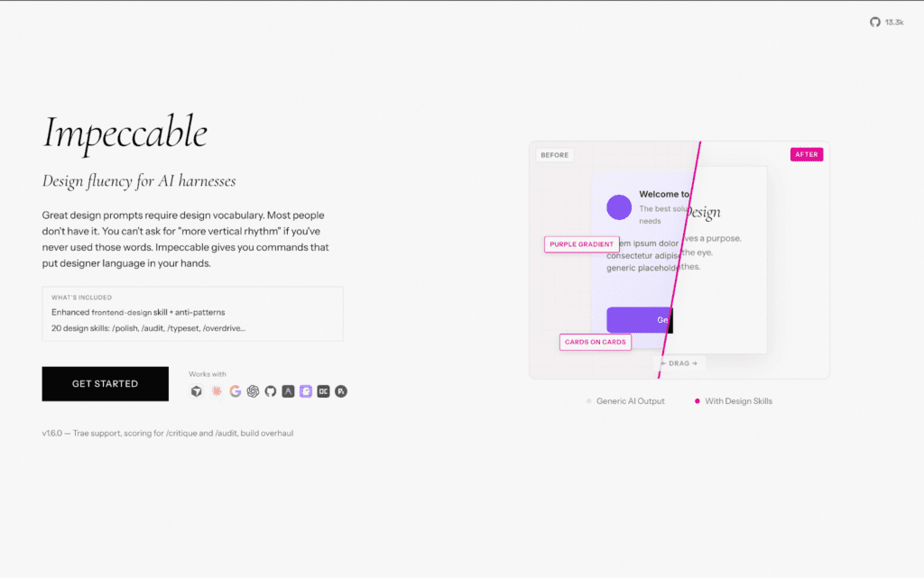Click the purple button in the preview card

point(637,320)
